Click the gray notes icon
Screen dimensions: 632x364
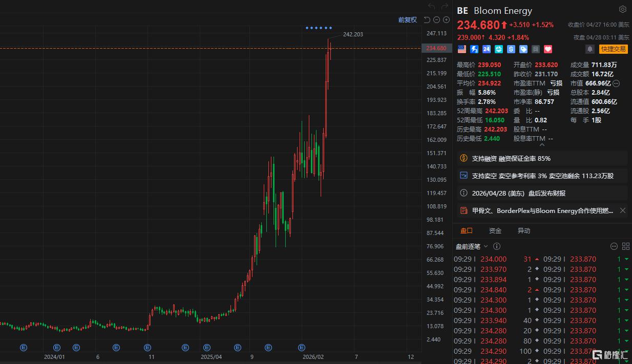click(x=536, y=49)
